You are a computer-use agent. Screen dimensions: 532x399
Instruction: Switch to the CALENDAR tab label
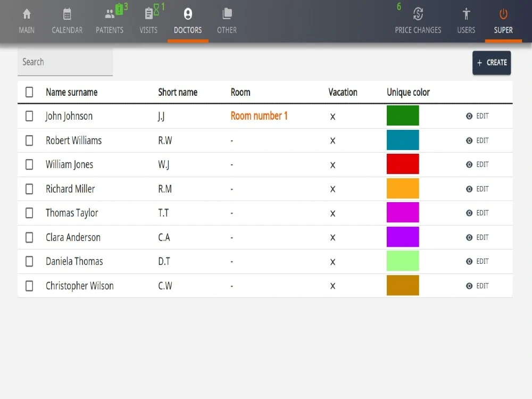(67, 30)
